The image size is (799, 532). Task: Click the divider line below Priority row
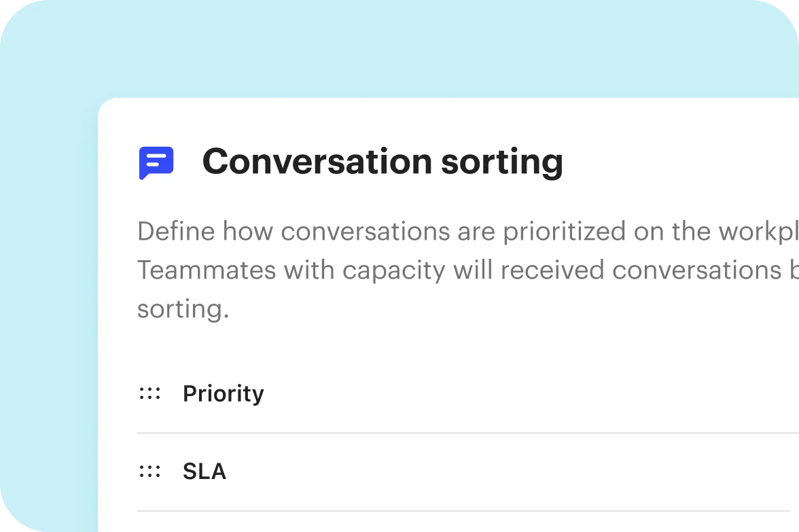coord(467,433)
